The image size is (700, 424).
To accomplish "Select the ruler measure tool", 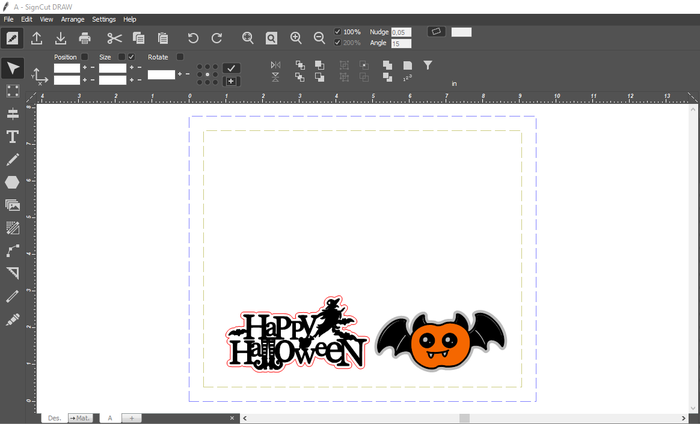I will point(12,296).
